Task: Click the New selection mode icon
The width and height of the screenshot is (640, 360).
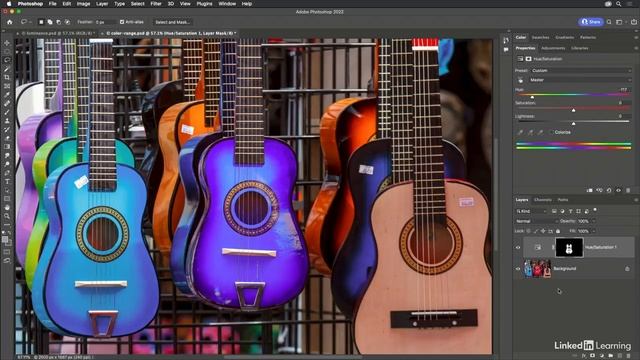Action: (41, 22)
